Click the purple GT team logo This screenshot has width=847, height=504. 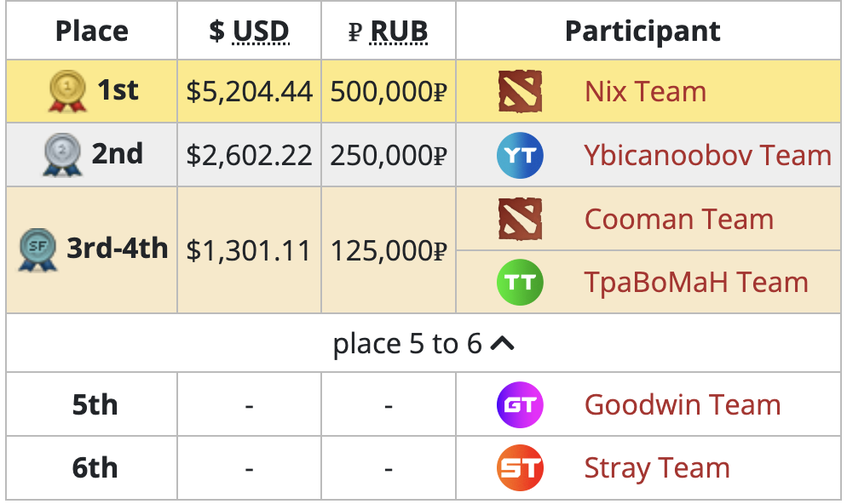[520, 404]
